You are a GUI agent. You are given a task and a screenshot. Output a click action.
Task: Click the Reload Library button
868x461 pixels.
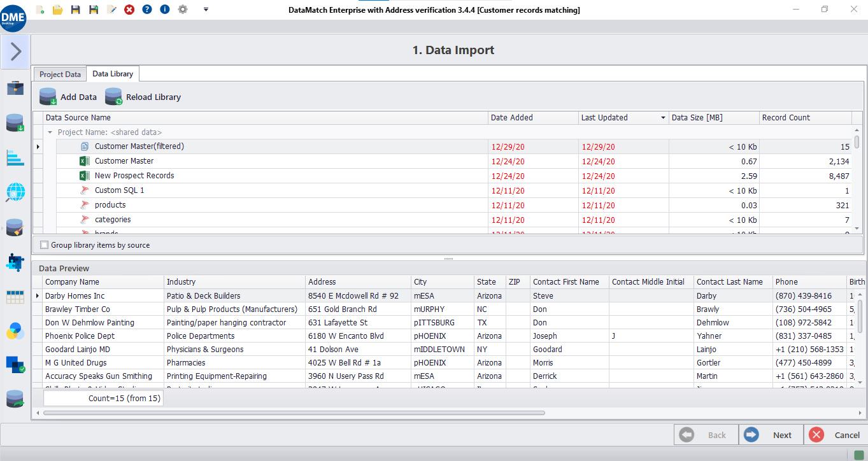pyautogui.click(x=143, y=97)
